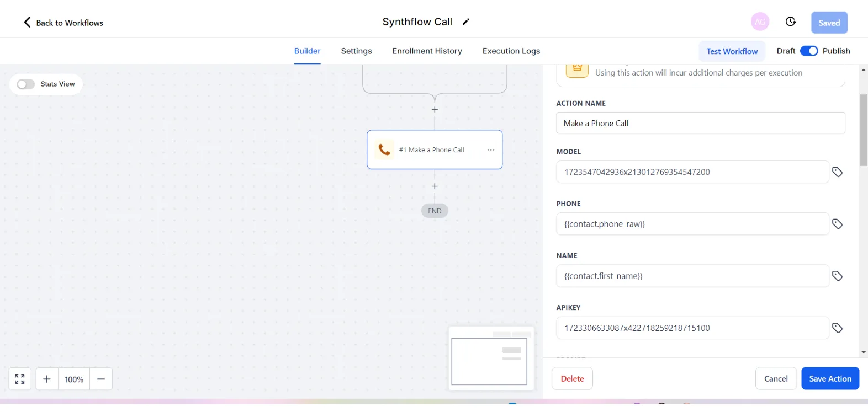This screenshot has height=412, width=868.
Task: Zoom in on the workflow canvas
Action: 47,379
